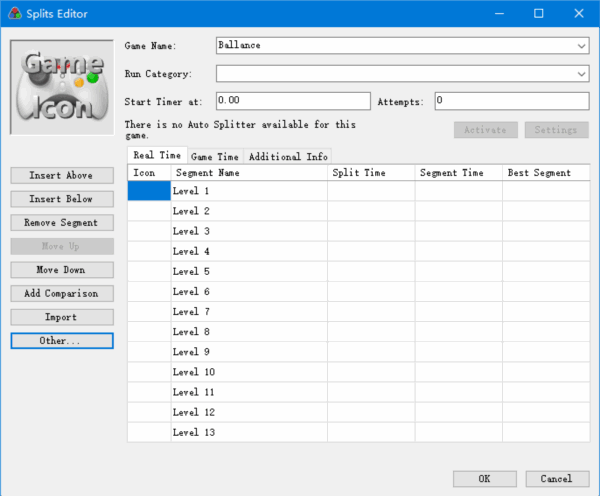Focus the Attempts input field
This screenshot has width=600, height=496.
[510, 101]
